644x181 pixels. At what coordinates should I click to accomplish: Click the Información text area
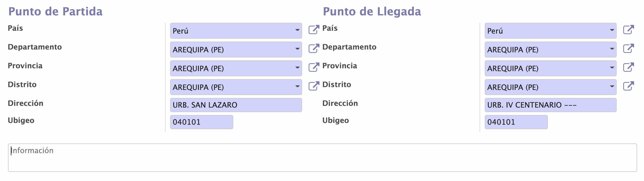coord(322,157)
